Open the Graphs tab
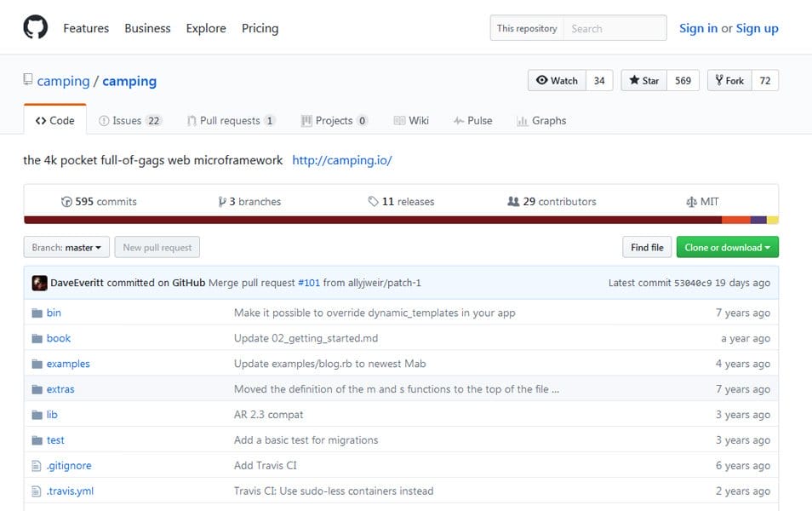 pyautogui.click(x=541, y=120)
